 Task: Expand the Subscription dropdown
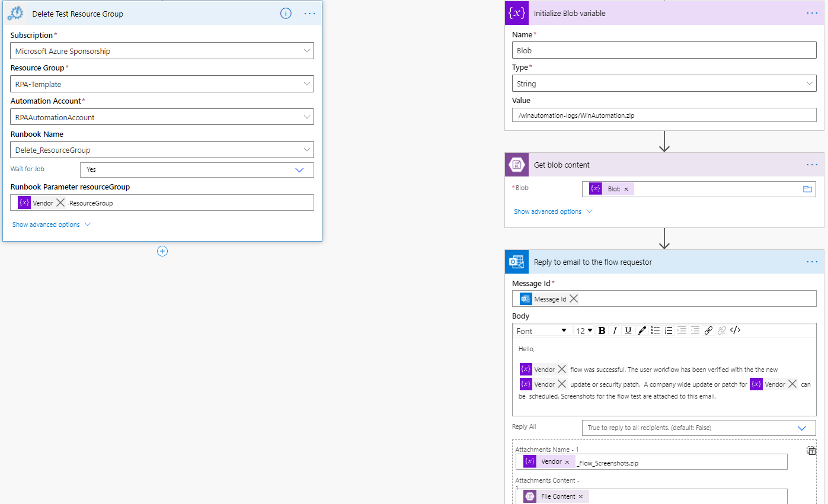[307, 51]
